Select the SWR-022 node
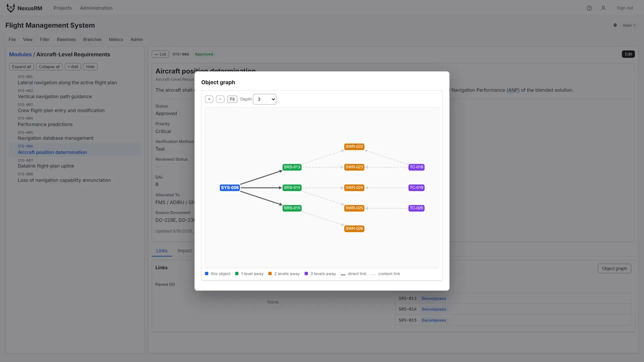 point(354,147)
